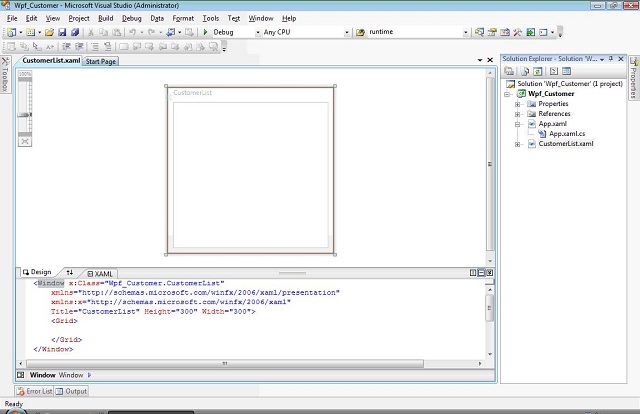The height and width of the screenshot is (414, 640).
Task: Open the Tools menu
Action: 211,18
